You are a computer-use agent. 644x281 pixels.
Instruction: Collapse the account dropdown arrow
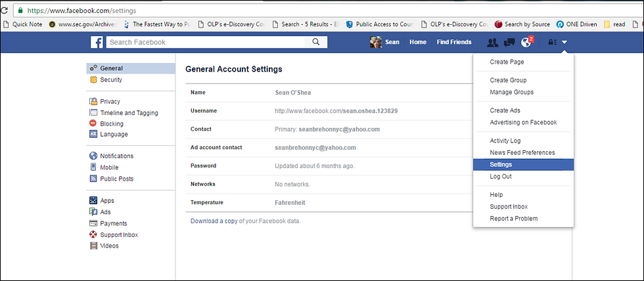(564, 42)
